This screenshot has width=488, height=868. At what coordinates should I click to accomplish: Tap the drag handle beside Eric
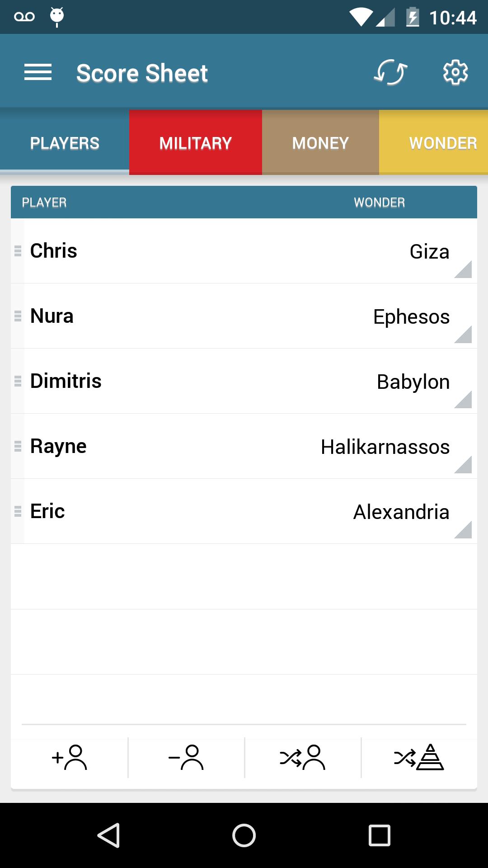click(18, 511)
